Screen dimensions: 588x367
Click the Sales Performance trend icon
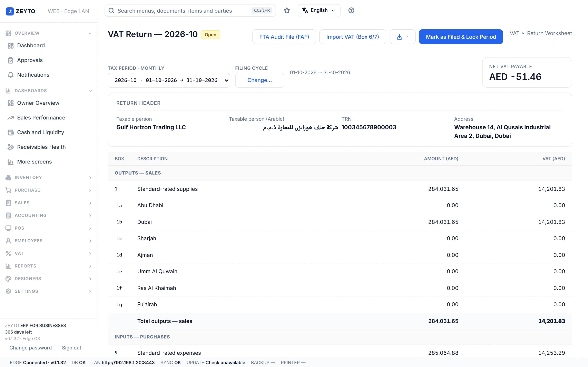10,118
